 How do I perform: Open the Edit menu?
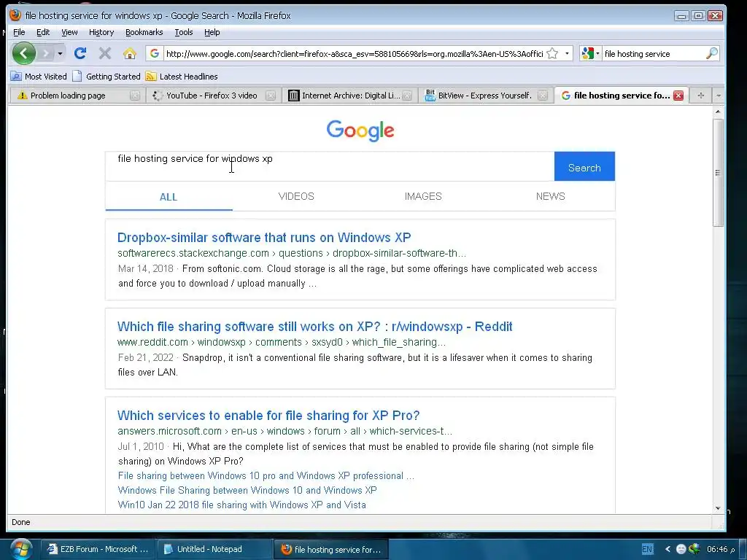tap(43, 32)
